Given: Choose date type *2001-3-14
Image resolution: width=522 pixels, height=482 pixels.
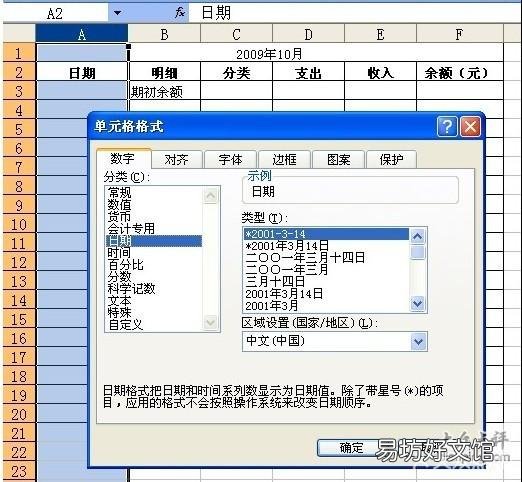Looking at the screenshot, I should pyautogui.click(x=326, y=234).
